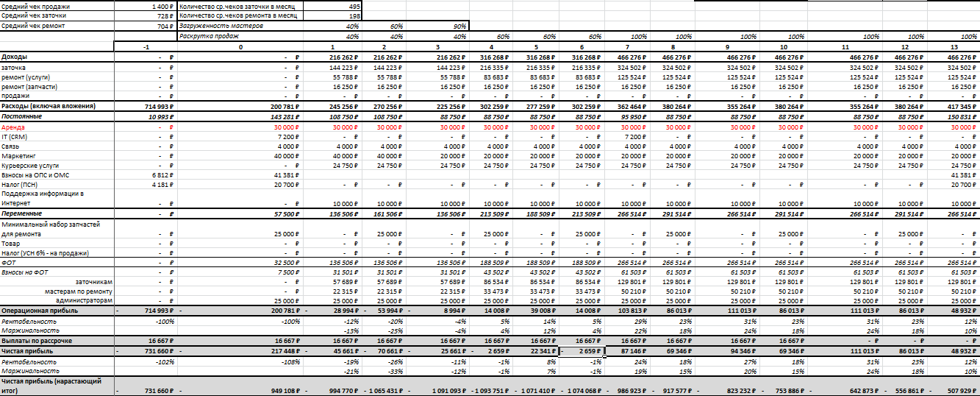This screenshot has height=396, width=980.
Task: Click the 6 812 ₽ contributions cell
Action: pos(146,175)
